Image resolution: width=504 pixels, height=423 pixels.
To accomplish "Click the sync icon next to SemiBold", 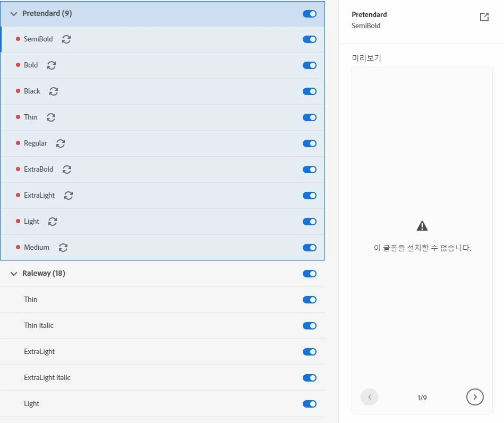I will pyautogui.click(x=66, y=39).
